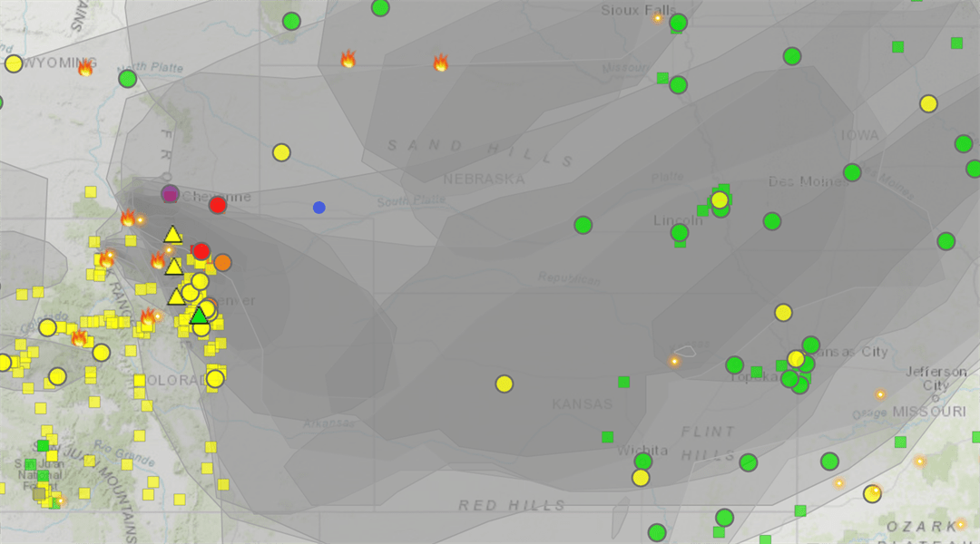Select the green circle right of Flint Hills circle
The width and height of the screenshot is (980, 544).
829,461
